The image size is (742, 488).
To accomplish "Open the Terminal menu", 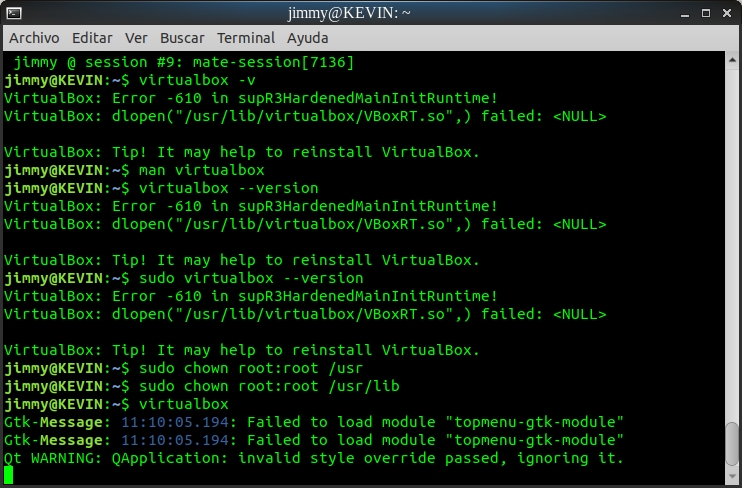I will point(245,38).
